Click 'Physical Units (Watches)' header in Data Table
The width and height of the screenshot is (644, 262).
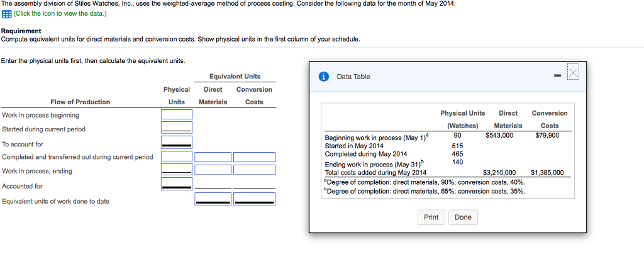pos(462,119)
